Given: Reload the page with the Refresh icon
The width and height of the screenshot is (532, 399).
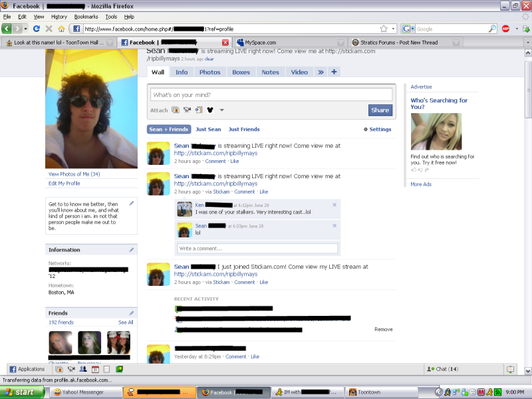Looking at the screenshot, I should click(37, 29).
